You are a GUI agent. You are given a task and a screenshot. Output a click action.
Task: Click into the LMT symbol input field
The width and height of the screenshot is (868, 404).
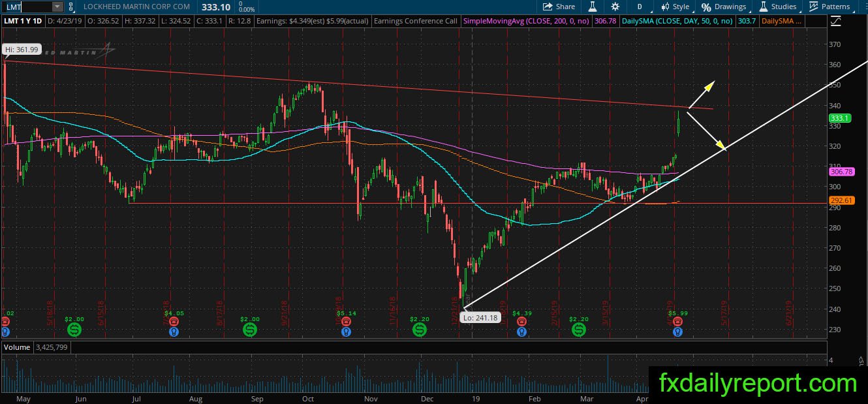(x=26, y=7)
